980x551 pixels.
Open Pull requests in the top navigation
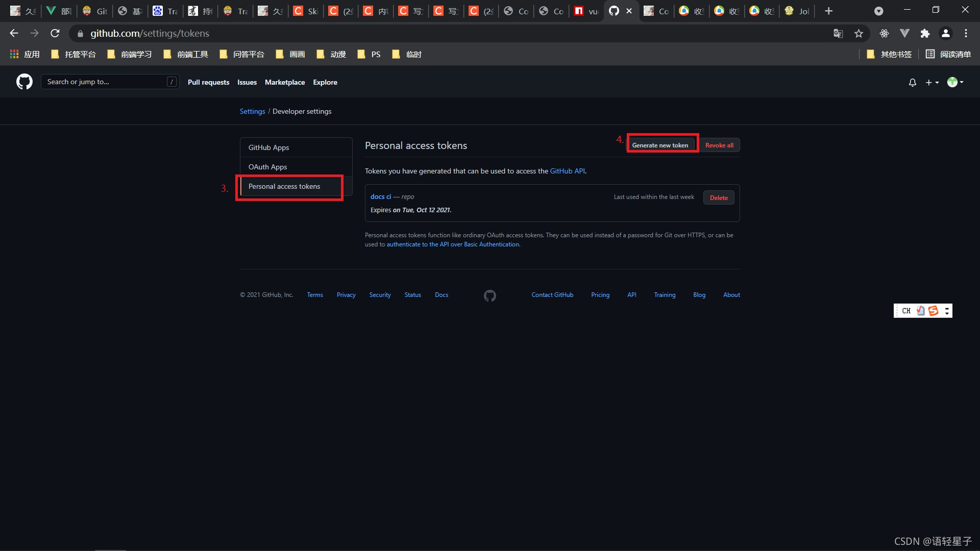(x=208, y=82)
